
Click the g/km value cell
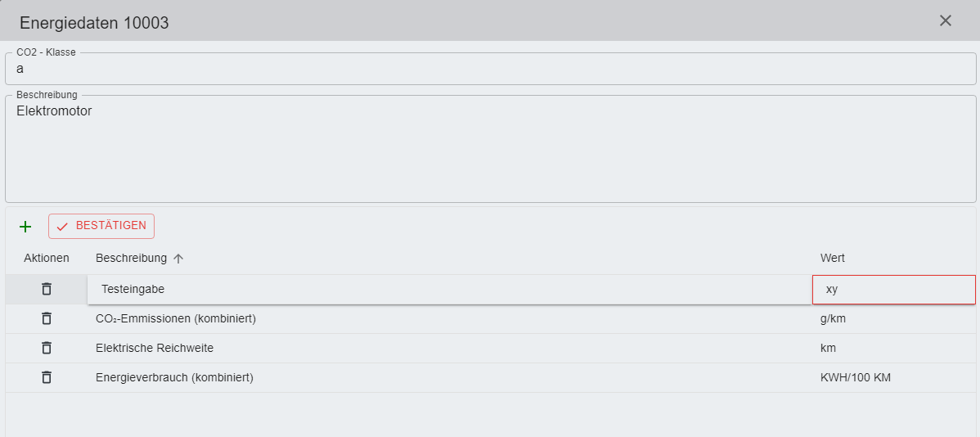pyautogui.click(x=833, y=318)
